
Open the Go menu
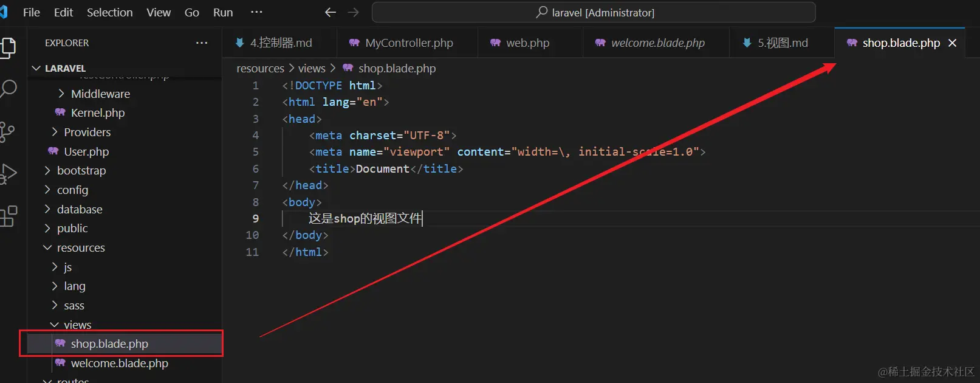(192, 12)
